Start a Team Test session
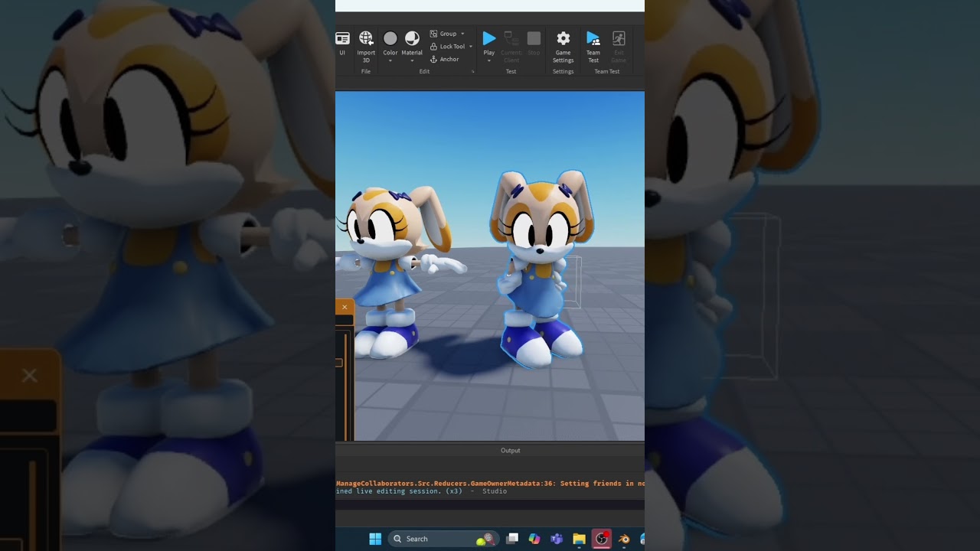 click(x=593, y=47)
